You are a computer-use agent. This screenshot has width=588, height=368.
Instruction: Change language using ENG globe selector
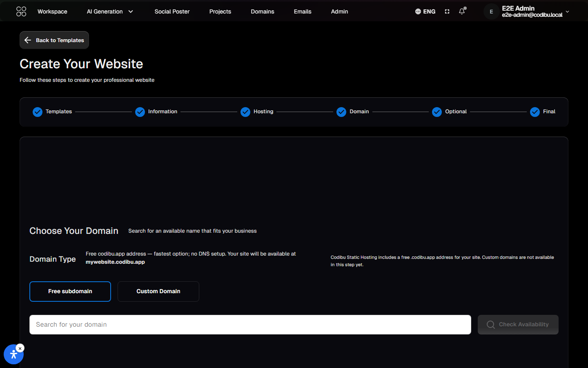click(x=425, y=11)
